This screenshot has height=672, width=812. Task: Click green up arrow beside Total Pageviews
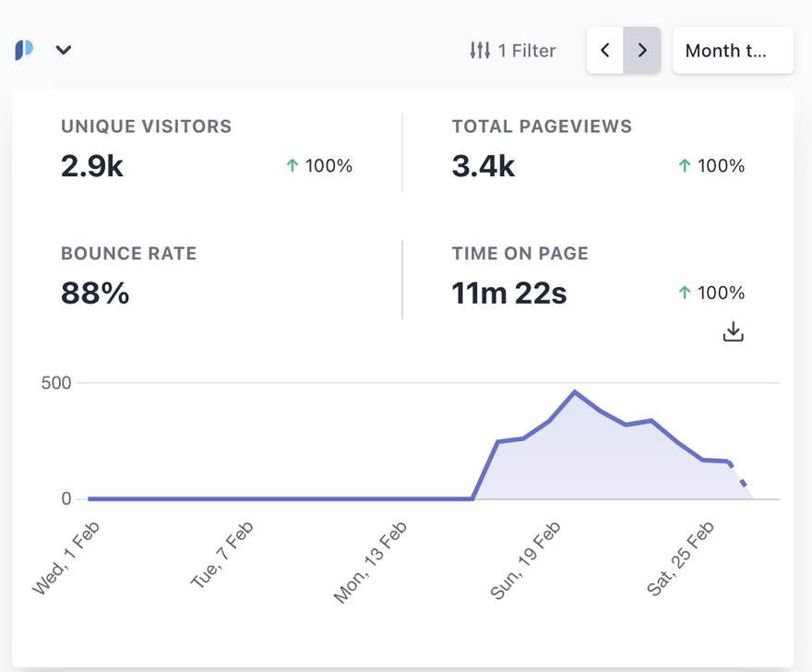pyautogui.click(x=684, y=166)
